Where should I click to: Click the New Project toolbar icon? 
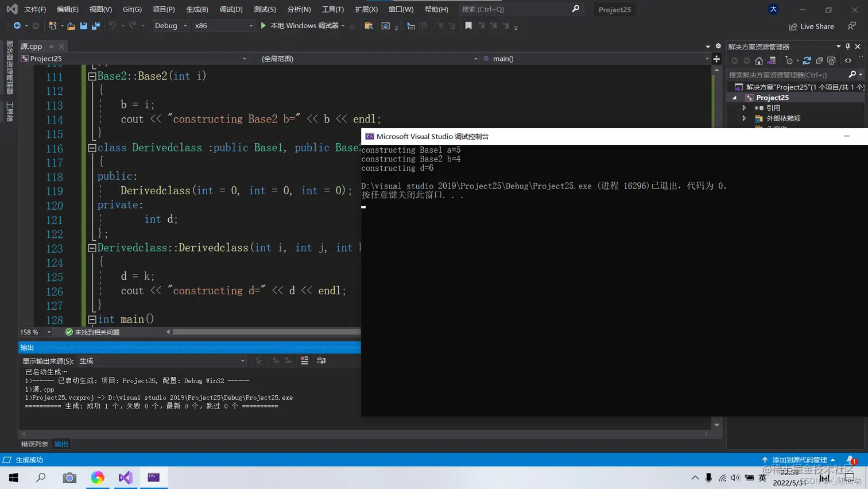coord(52,26)
